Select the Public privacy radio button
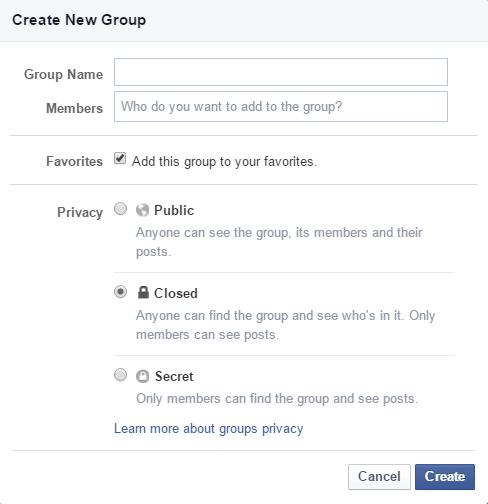488x504 pixels. pyautogui.click(x=120, y=209)
